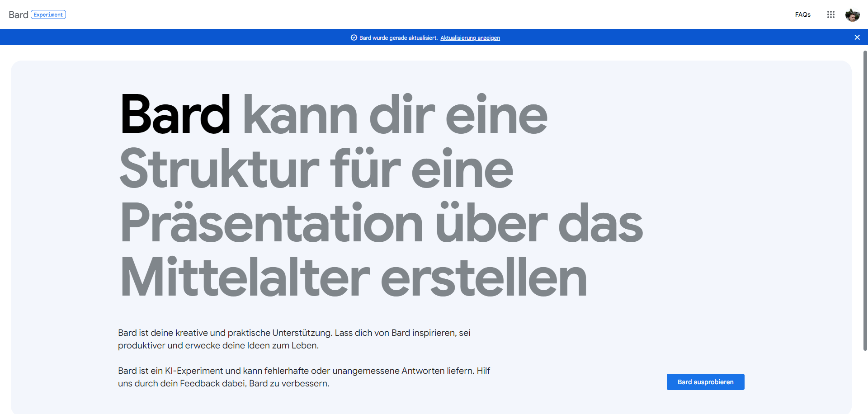Click 'Bard wurde gerade aktualisiert' banner text

pyautogui.click(x=398, y=38)
